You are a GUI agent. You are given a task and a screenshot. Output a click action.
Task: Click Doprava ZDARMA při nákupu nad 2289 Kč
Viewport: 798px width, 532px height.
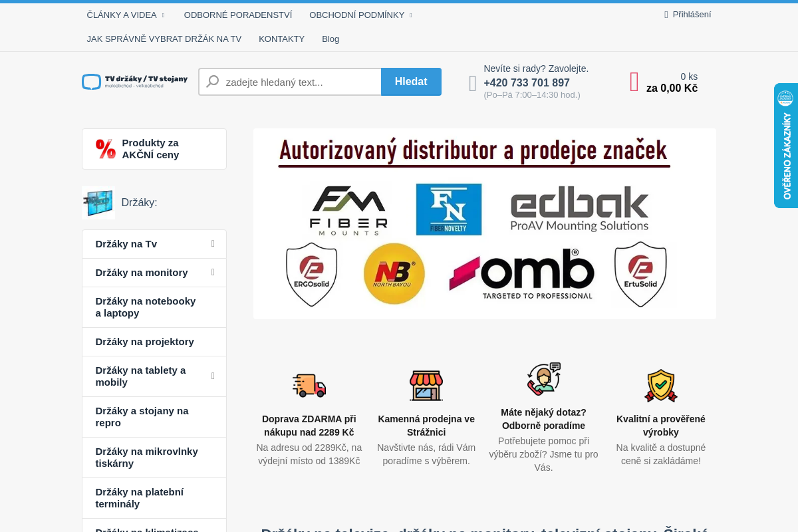pyautogui.click(x=309, y=426)
